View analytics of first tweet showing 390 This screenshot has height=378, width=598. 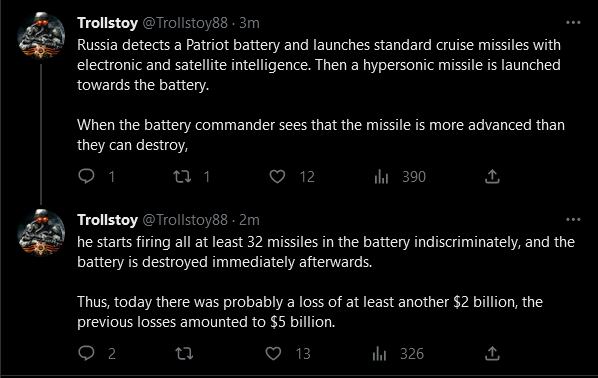click(x=381, y=177)
